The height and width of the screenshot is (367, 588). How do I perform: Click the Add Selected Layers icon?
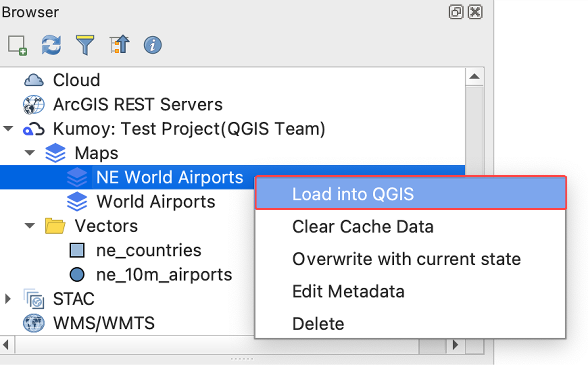point(17,45)
